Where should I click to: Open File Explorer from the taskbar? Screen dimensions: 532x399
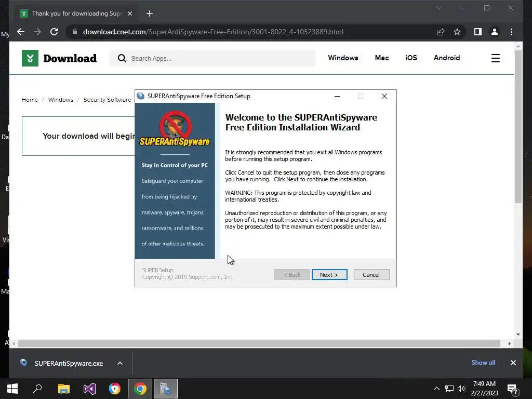click(x=63, y=389)
